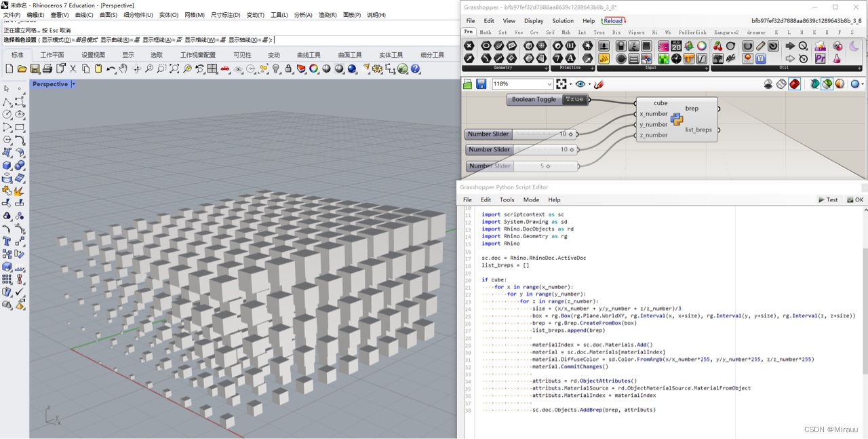Image resolution: width=868 pixels, height=439 pixels.
Task: Click the blue Help question mark icon
Action: pos(415,69)
